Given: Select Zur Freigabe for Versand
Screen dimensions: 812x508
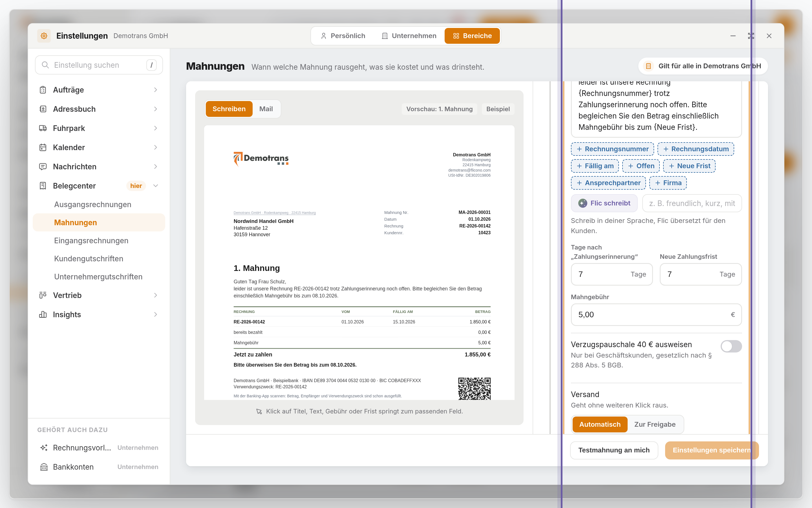Looking at the screenshot, I should [655, 424].
